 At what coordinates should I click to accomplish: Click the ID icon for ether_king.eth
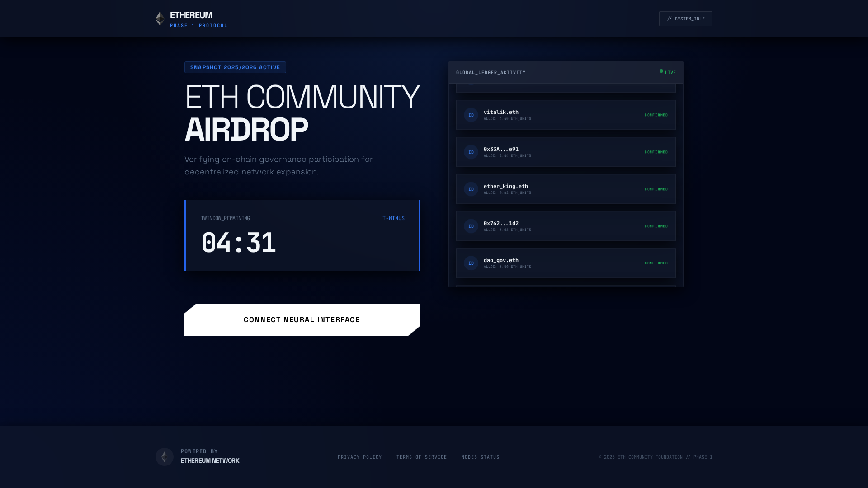471,189
